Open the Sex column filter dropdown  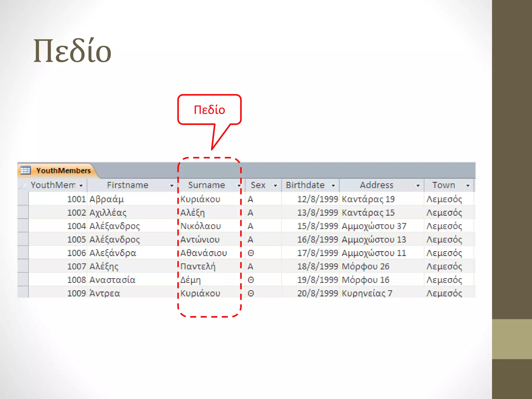coord(275,185)
